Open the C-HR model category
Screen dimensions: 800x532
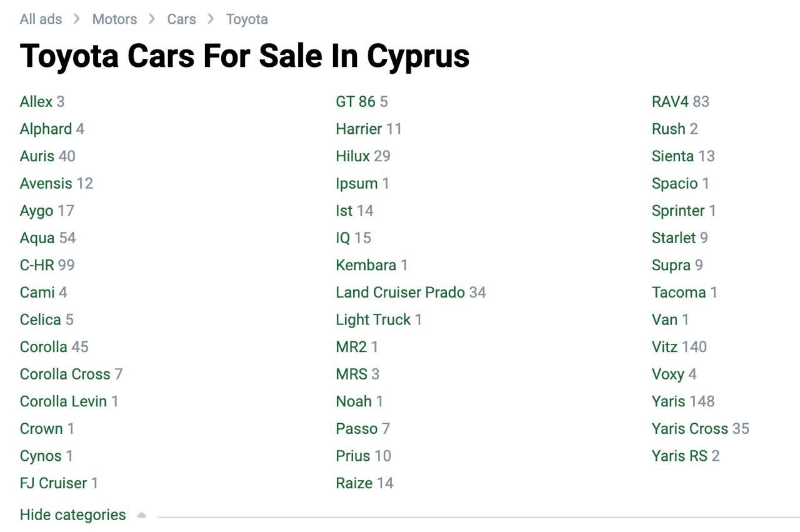click(37, 265)
